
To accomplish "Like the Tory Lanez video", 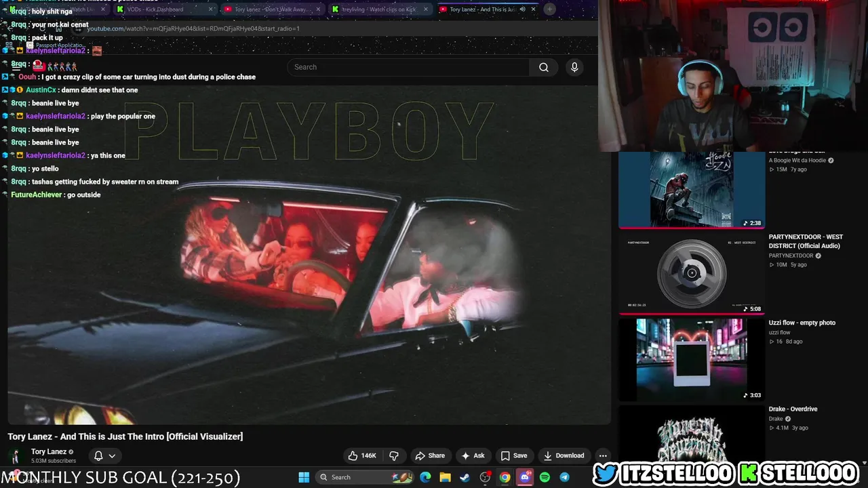I will (x=362, y=455).
